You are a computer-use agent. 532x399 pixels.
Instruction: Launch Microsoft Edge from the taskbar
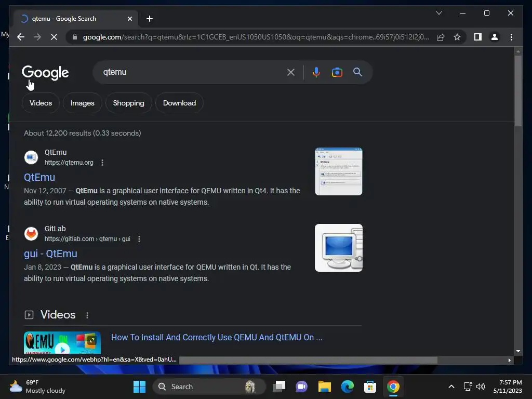pyautogui.click(x=347, y=387)
